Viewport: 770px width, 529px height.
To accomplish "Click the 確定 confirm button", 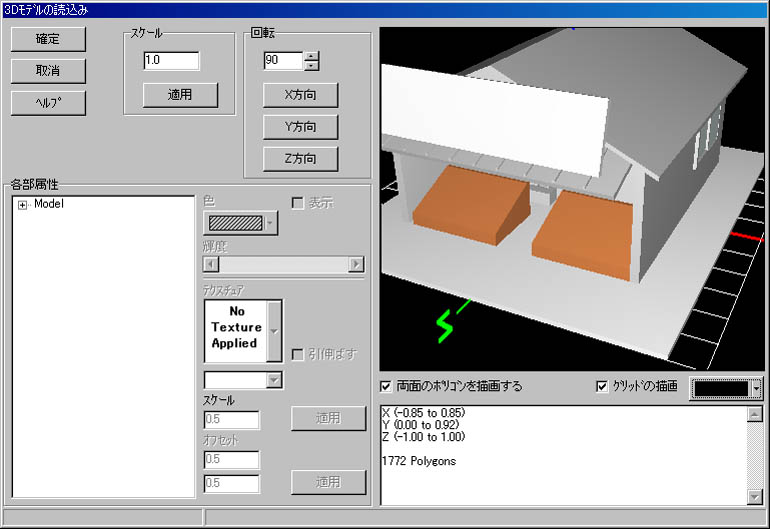I will (48, 39).
